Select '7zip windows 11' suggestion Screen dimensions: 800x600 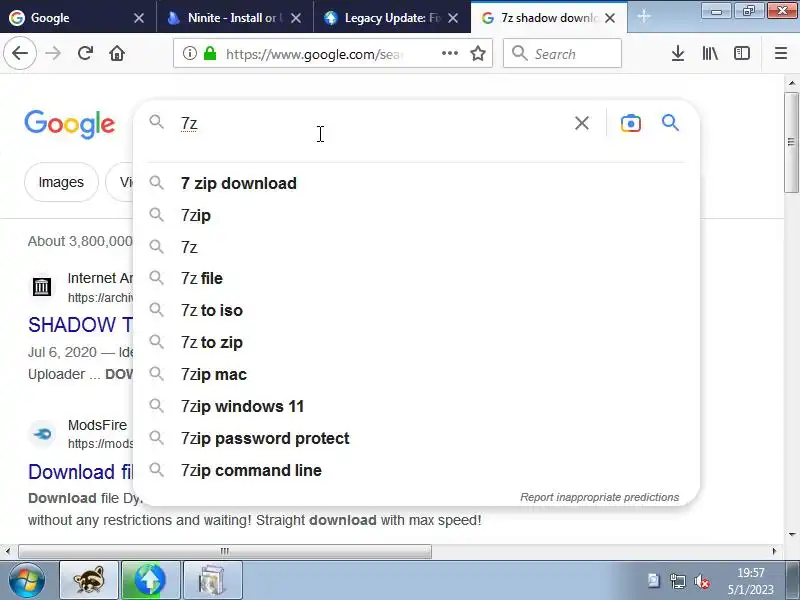[416, 406]
